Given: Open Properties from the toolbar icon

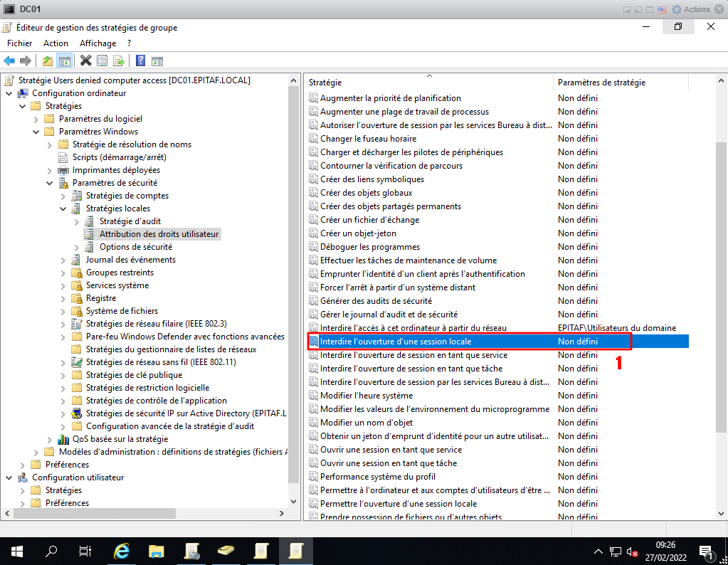Looking at the screenshot, I should (102, 61).
